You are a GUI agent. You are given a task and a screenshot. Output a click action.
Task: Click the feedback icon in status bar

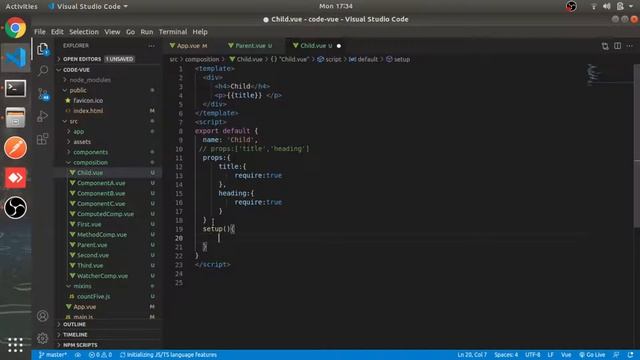[616, 355]
